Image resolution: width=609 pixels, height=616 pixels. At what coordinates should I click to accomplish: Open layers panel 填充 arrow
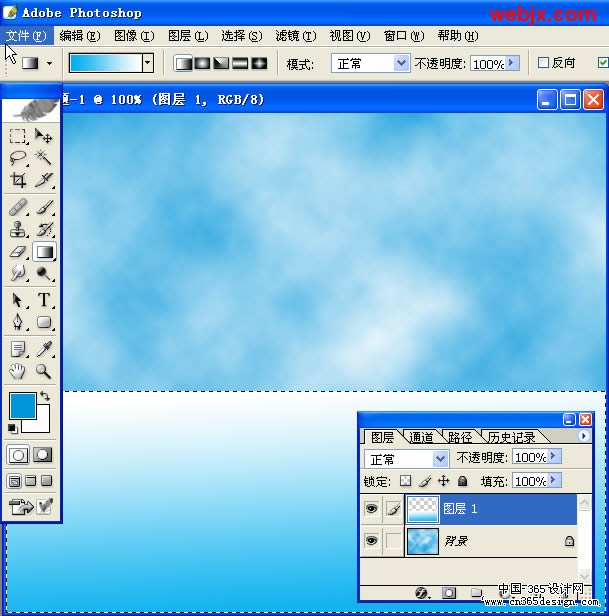pyautogui.click(x=554, y=480)
